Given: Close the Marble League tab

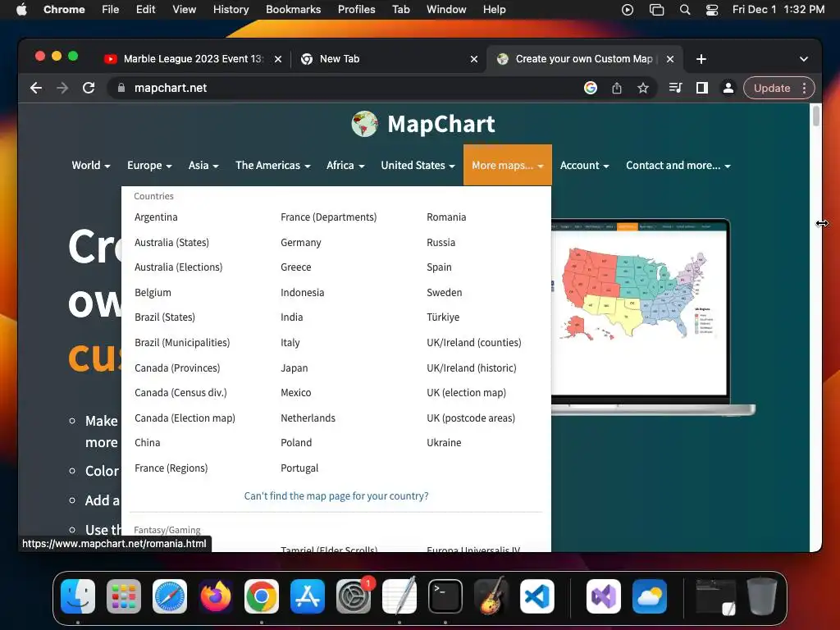Looking at the screenshot, I should point(278,59).
